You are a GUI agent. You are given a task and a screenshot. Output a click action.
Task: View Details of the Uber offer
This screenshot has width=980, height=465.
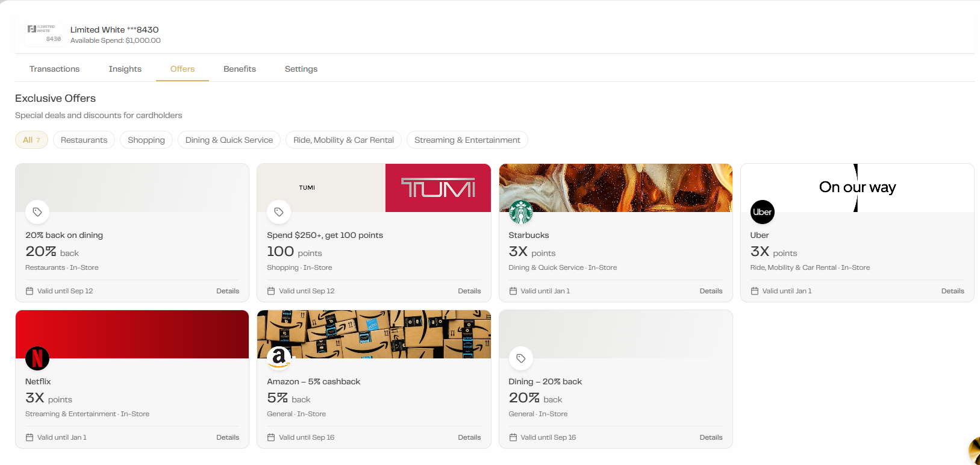(x=953, y=291)
